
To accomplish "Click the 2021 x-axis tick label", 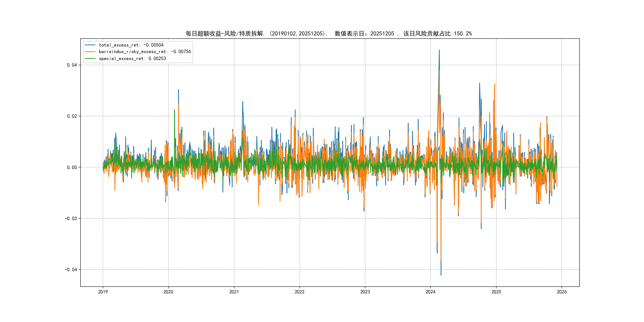I will (234, 292).
